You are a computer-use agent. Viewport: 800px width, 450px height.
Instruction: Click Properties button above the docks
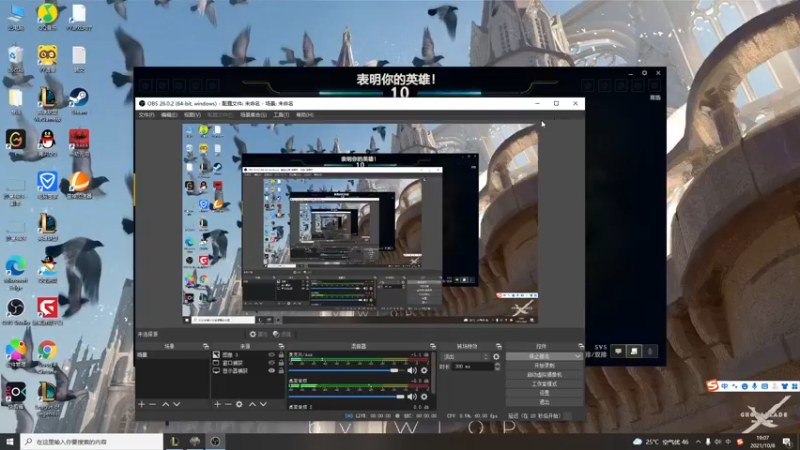pos(258,334)
